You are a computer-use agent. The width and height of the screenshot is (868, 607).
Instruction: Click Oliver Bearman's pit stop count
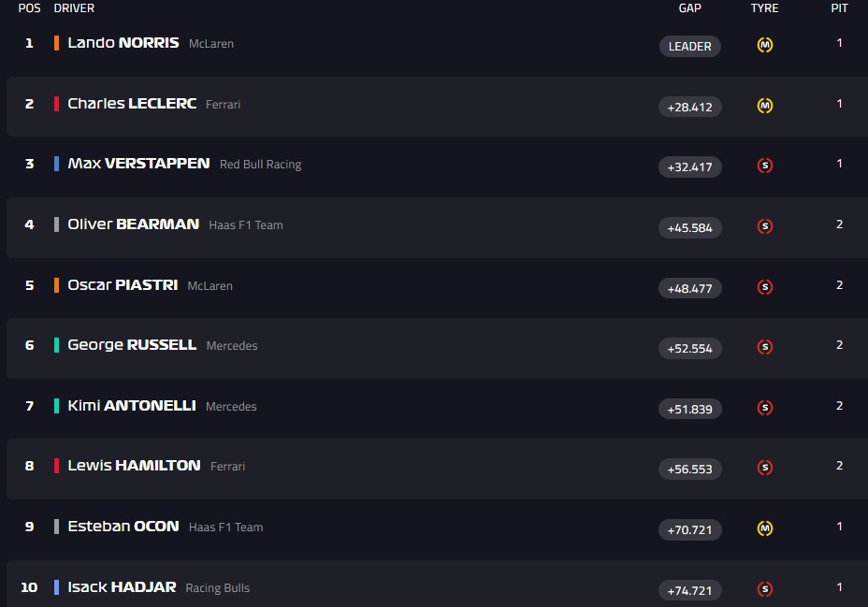tap(840, 224)
